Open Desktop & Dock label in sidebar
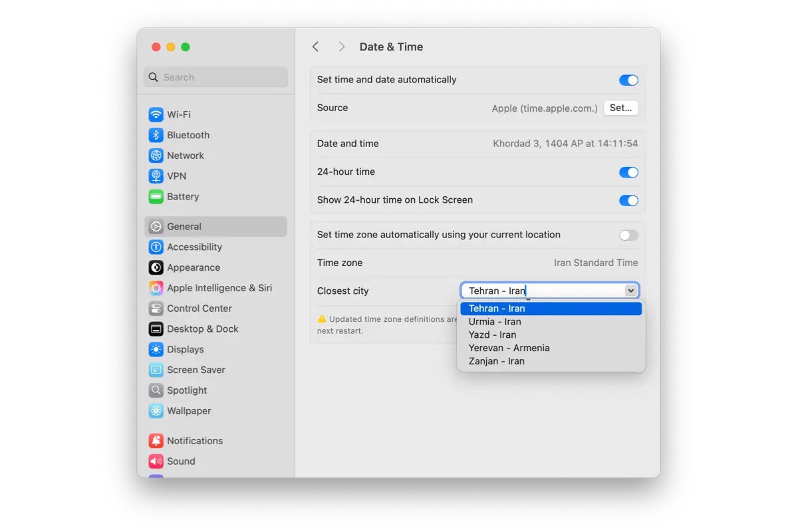798x532 pixels. 203,329
